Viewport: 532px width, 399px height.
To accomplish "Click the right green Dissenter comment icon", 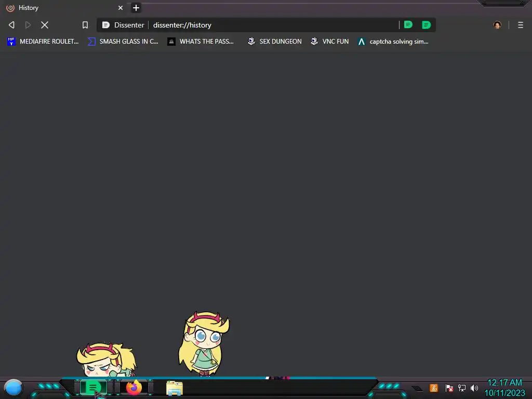I will tap(426, 25).
